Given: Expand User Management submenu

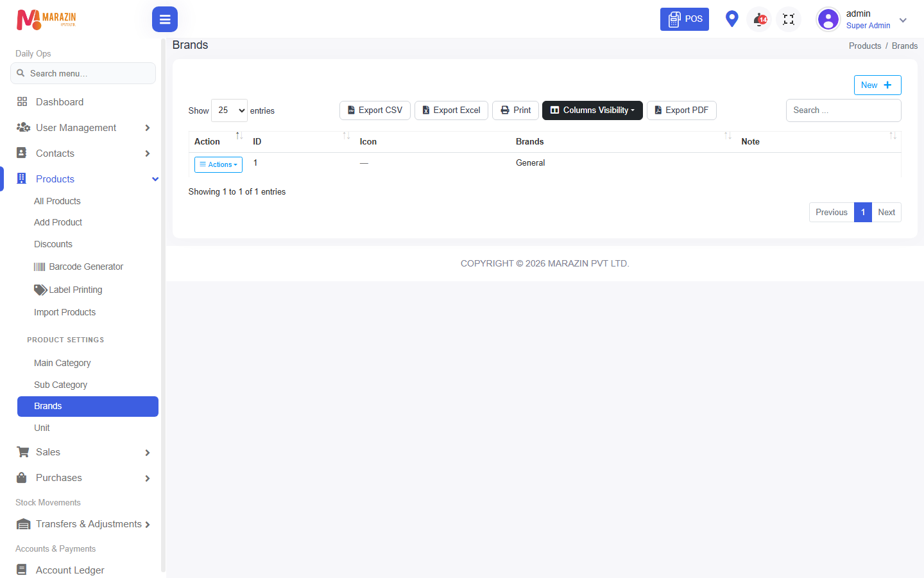Looking at the screenshot, I should 83,128.
